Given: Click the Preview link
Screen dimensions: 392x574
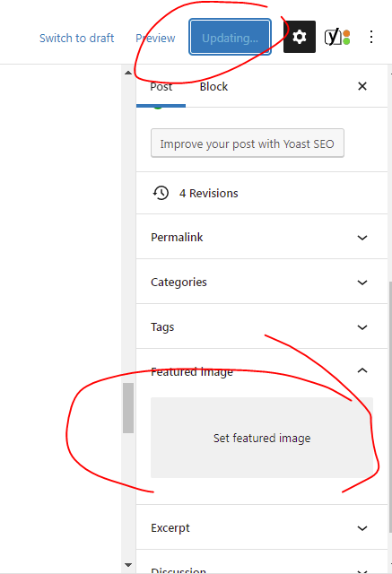Looking at the screenshot, I should pyautogui.click(x=155, y=38).
